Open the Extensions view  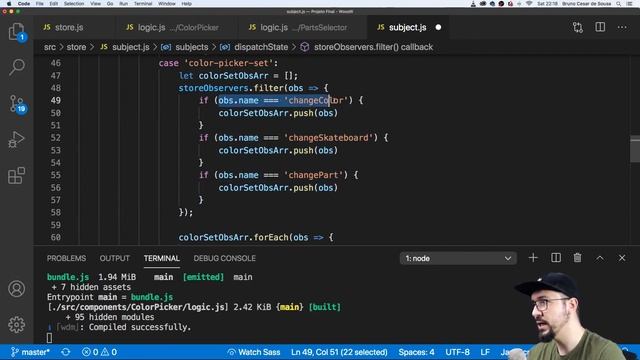click(x=16, y=176)
